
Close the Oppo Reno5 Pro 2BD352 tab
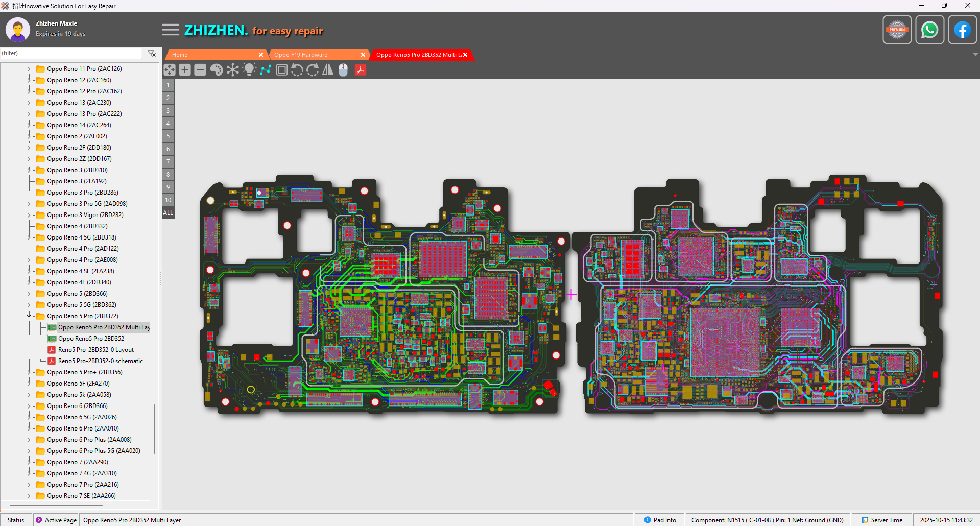(x=465, y=55)
